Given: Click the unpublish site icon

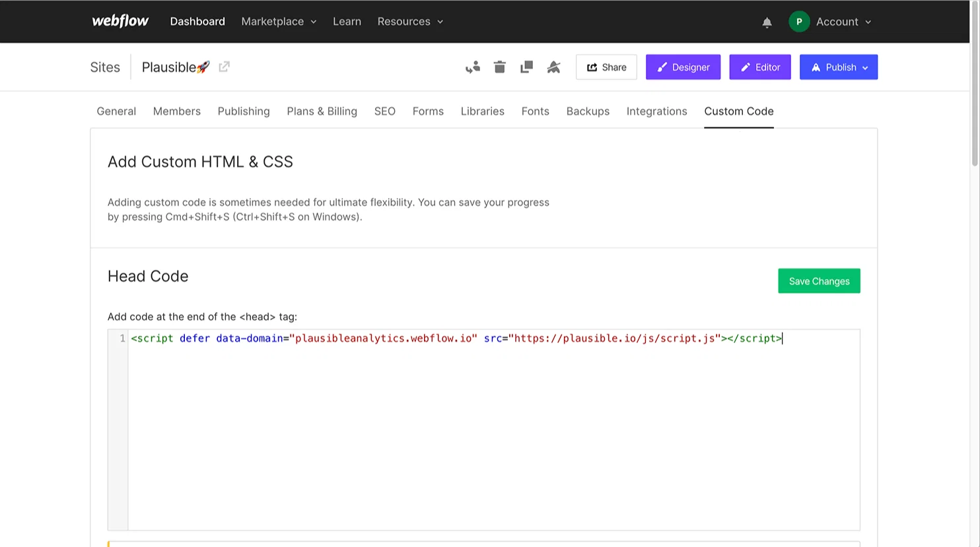Looking at the screenshot, I should coord(553,67).
